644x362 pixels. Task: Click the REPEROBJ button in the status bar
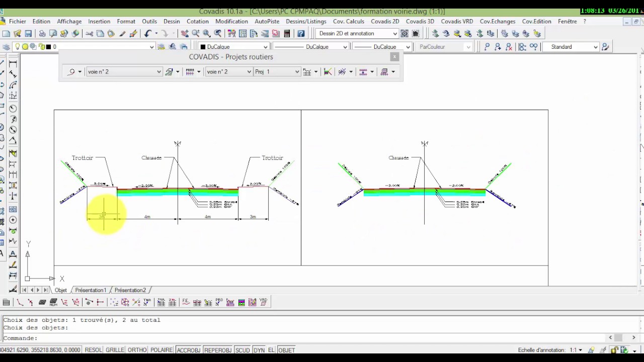point(218,350)
